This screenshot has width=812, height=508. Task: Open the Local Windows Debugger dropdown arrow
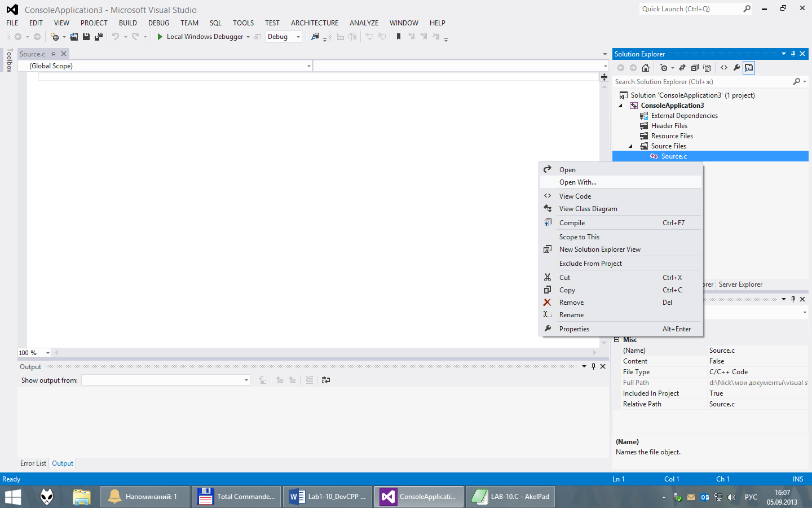point(248,37)
